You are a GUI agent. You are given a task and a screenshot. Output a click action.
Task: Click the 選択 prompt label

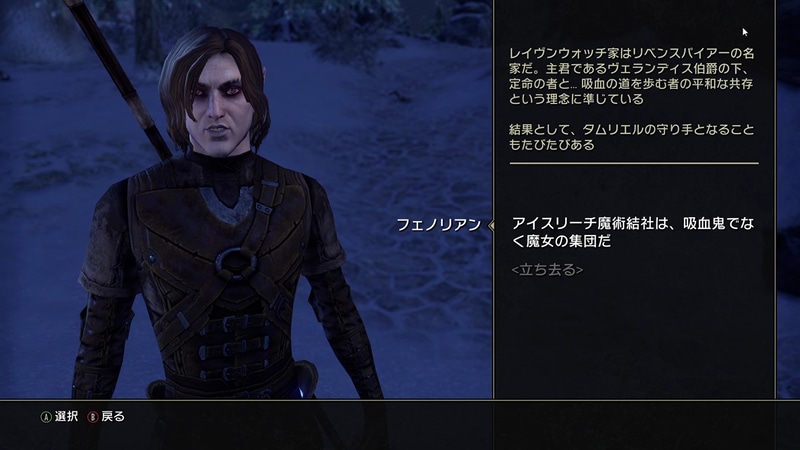[x=66, y=417]
